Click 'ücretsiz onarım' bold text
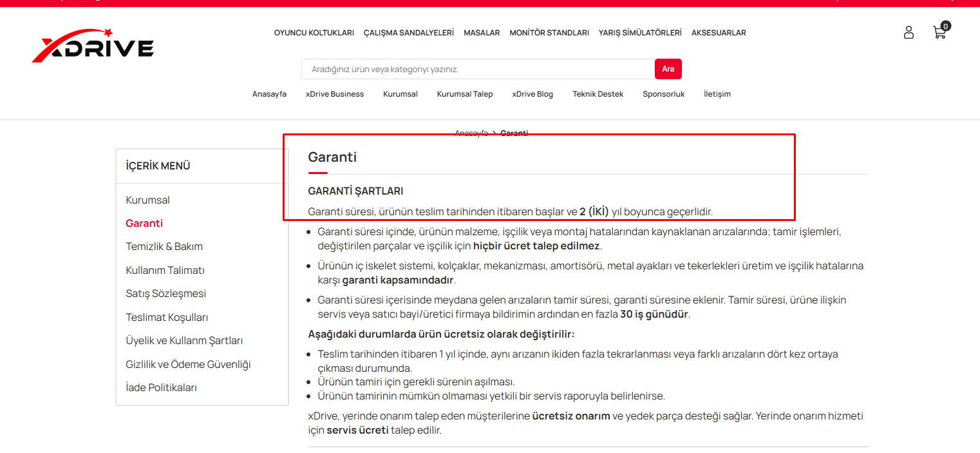Screen dimensions: 980x453 571,416
